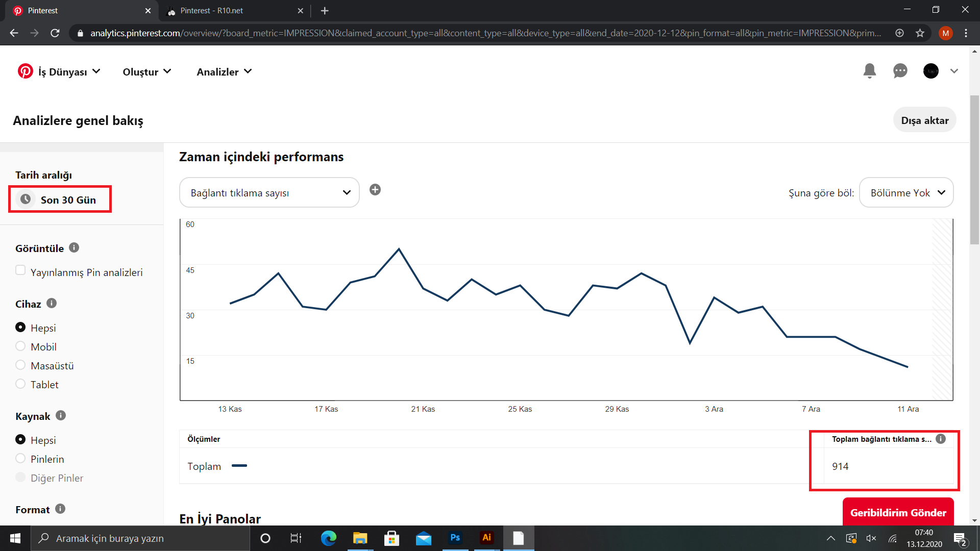The height and width of the screenshot is (551, 980).
Task: Expand account chevron next to avatar
Action: [954, 71]
